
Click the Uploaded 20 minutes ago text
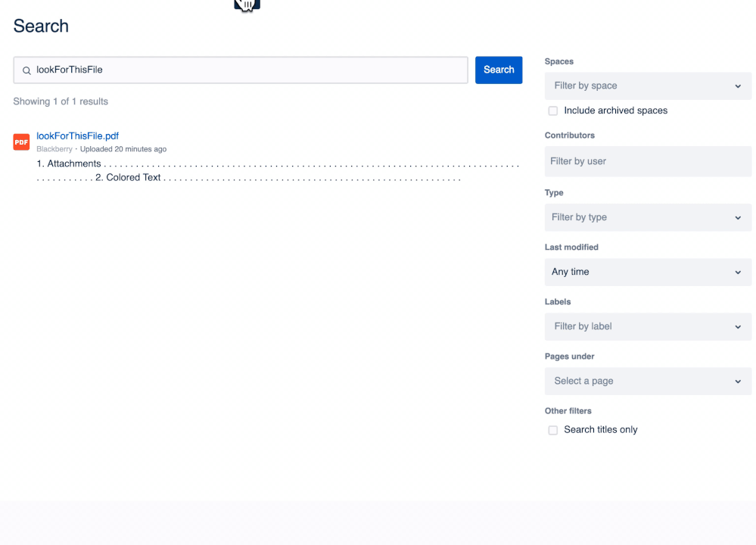coord(123,149)
